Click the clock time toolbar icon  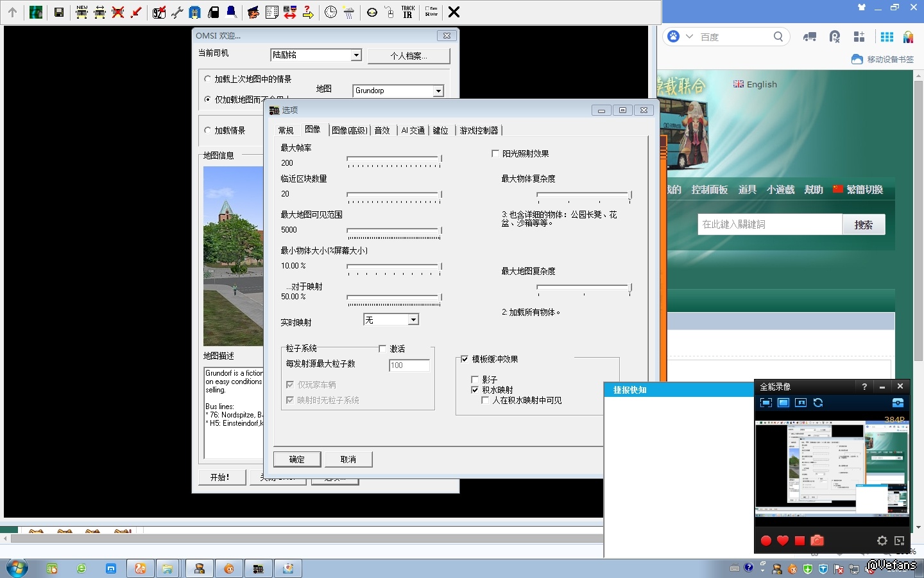(x=330, y=12)
